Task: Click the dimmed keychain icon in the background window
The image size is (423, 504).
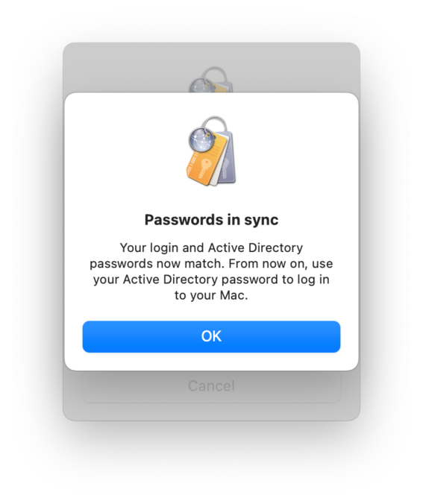Action: 210,80
